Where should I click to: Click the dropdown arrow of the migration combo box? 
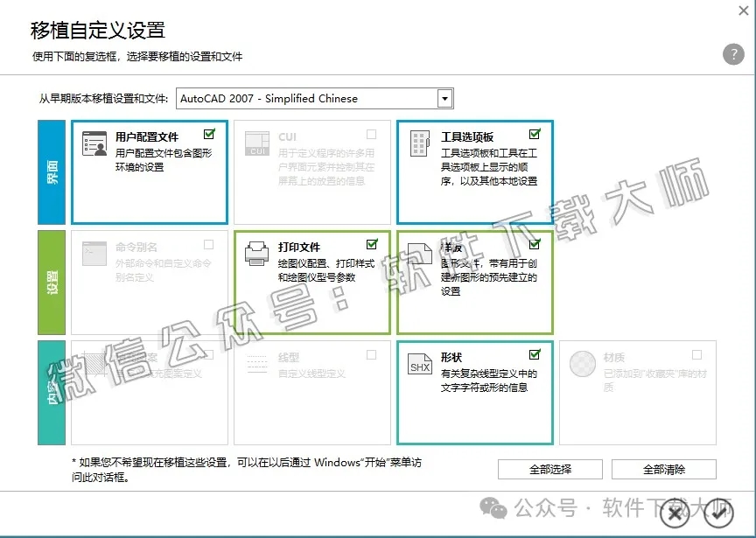(x=444, y=98)
